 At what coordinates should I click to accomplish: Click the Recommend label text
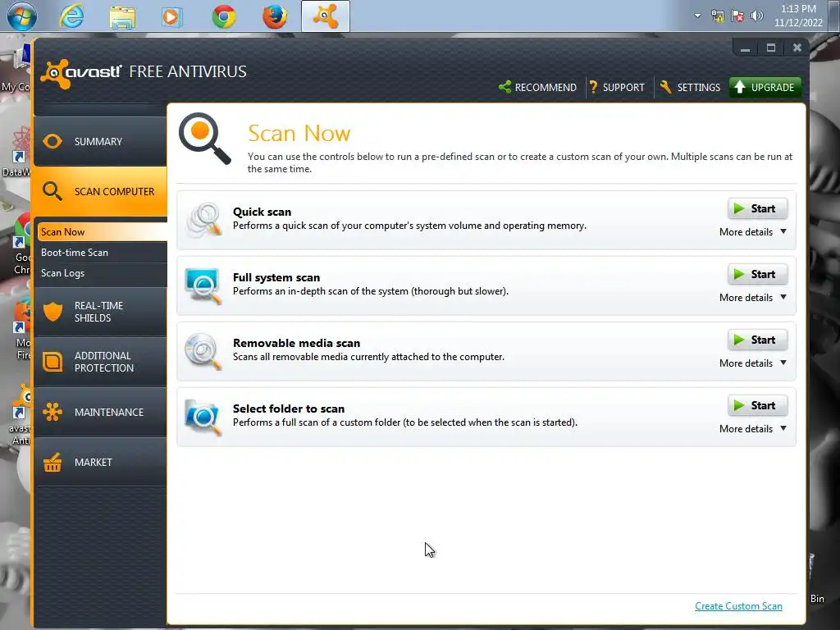pyautogui.click(x=546, y=87)
